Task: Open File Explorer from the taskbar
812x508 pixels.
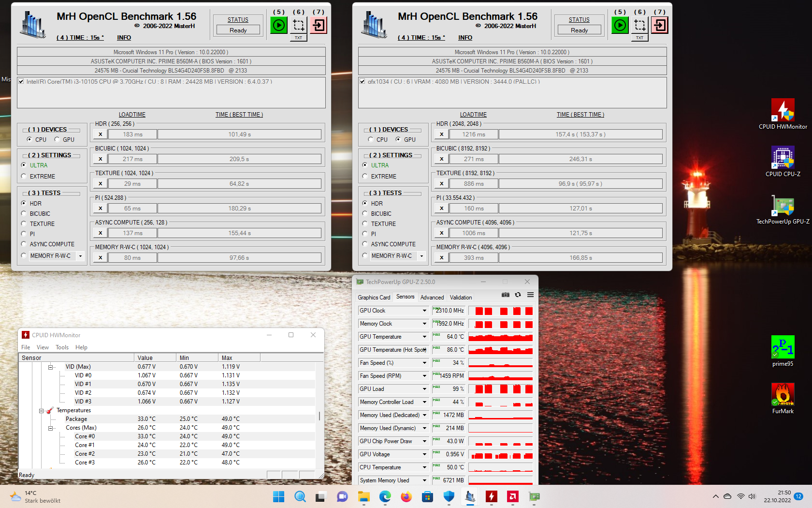Action: point(364,496)
